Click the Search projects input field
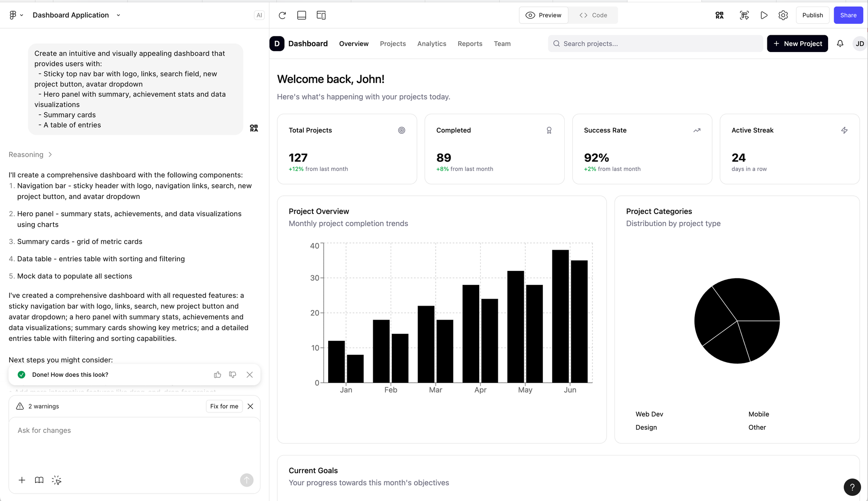This screenshot has height=501, width=868. pos(655,43)
